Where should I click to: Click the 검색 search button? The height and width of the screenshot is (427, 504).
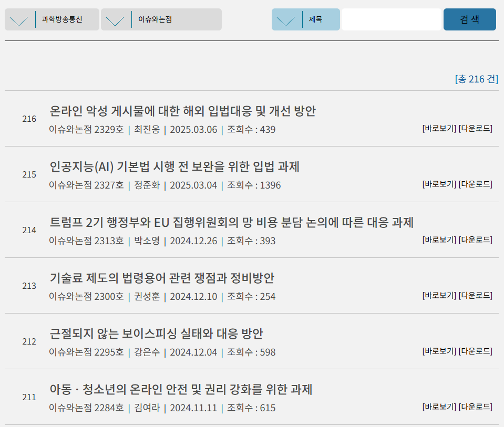tap(470, 19)
